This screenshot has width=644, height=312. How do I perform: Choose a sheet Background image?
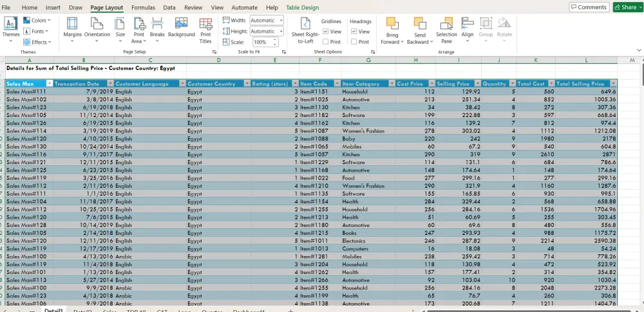pos(181,28)
